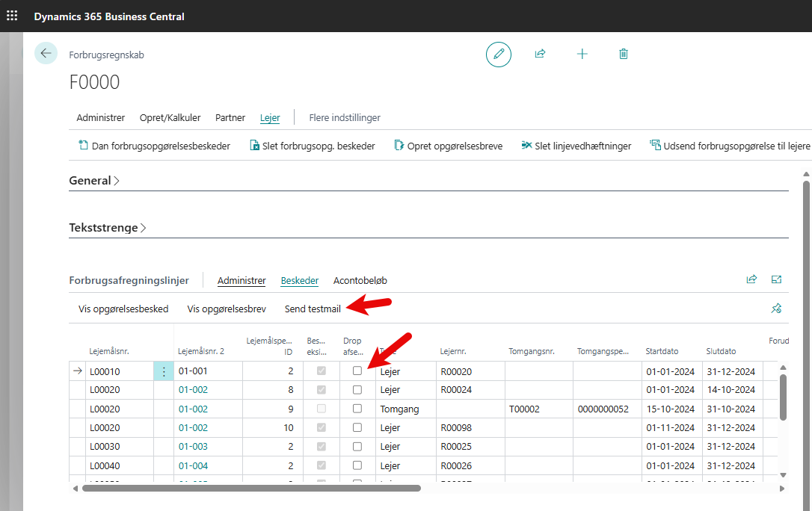Click the pencil edit icon
The image size is (812, 511).
pyautogui.click(x=499, y=55)
